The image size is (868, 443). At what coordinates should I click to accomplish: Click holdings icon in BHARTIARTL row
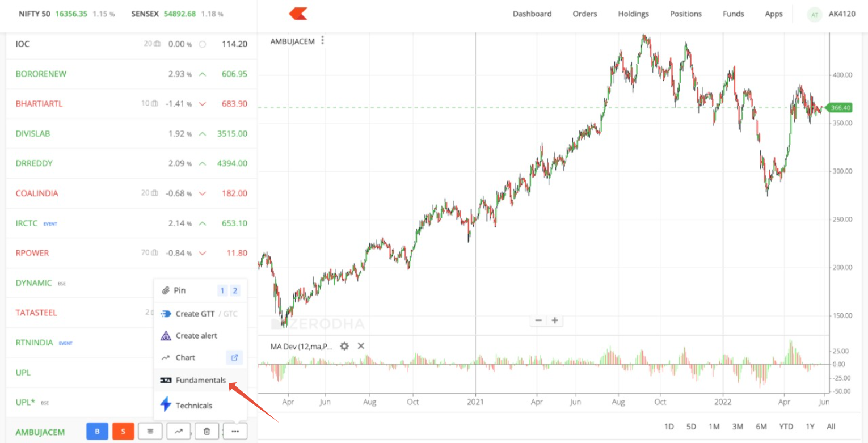pyautogui.click(x=155, y=104)
